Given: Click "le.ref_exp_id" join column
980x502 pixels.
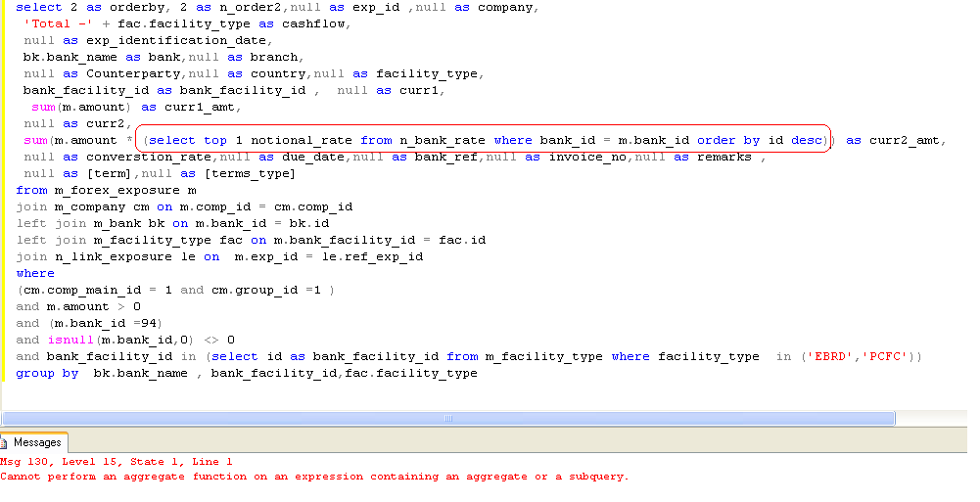Looking at the screenshot, I should point(372,256).
